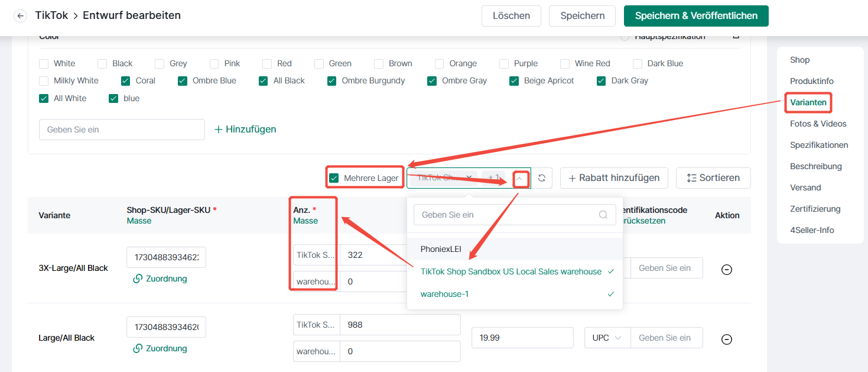
Task: Click Masse link under Shop-SKU/Lager-SKU
Action: [139, 221]
